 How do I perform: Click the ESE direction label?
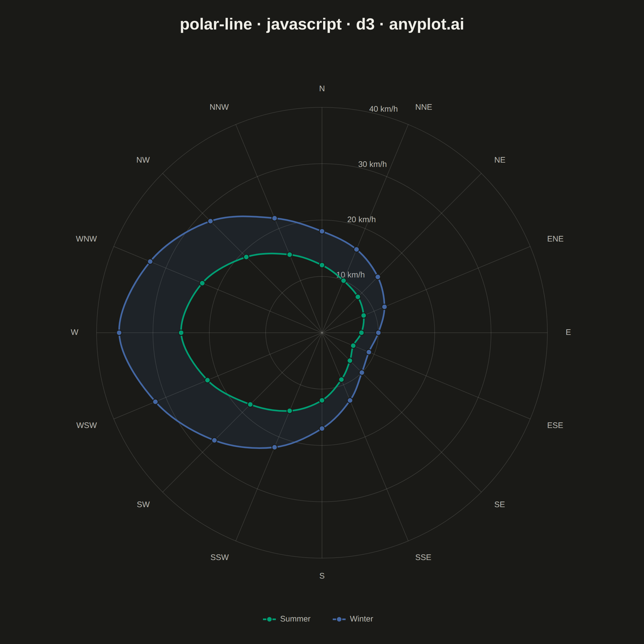tap(555, 425)
